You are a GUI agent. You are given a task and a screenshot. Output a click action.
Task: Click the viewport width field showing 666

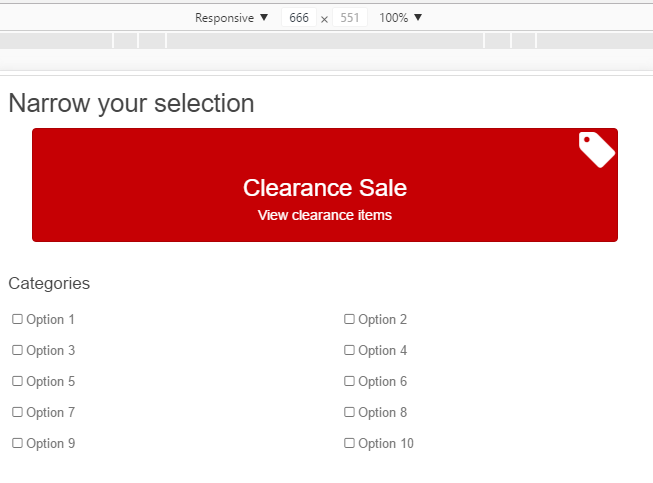click(298, 18)
